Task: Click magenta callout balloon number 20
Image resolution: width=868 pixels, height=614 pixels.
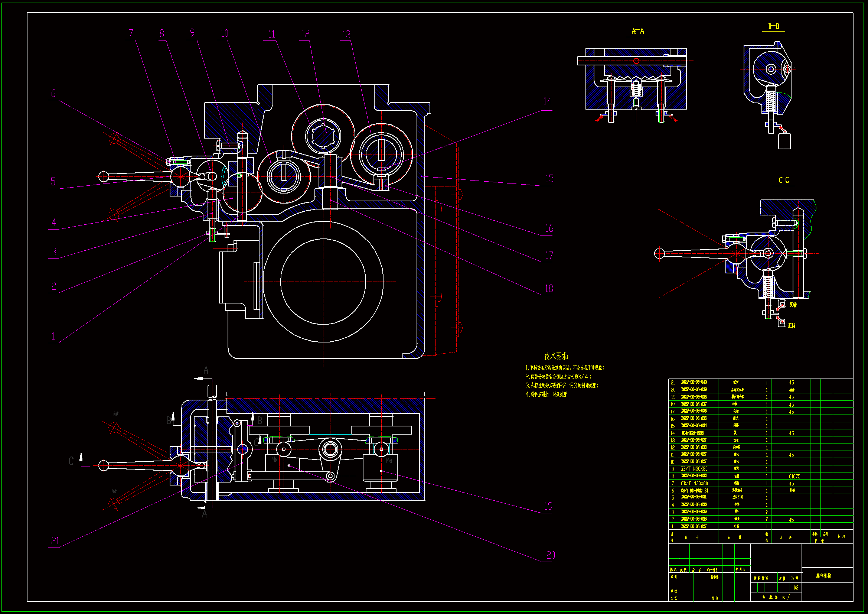Action: 551,555
